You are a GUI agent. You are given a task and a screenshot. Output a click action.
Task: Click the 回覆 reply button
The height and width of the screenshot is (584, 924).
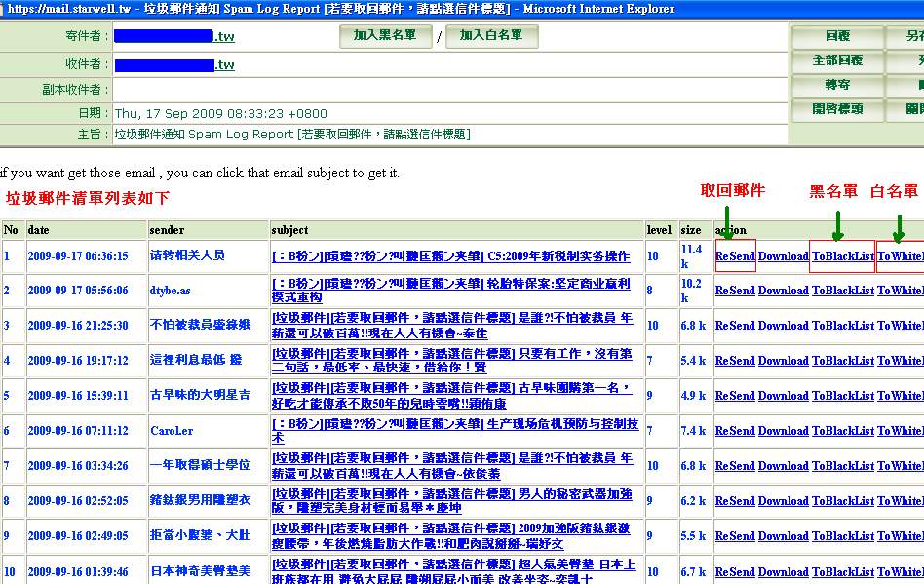[837, 36]
